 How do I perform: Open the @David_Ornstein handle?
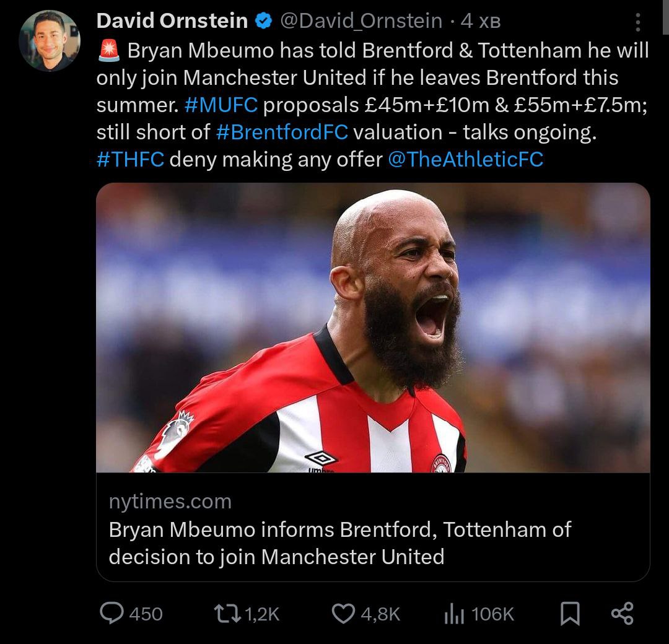tap(361, 21)
